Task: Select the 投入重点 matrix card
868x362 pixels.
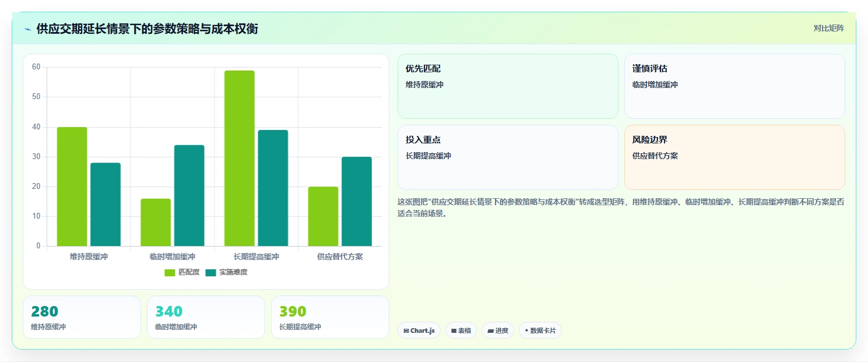Action: coord(508,157)
